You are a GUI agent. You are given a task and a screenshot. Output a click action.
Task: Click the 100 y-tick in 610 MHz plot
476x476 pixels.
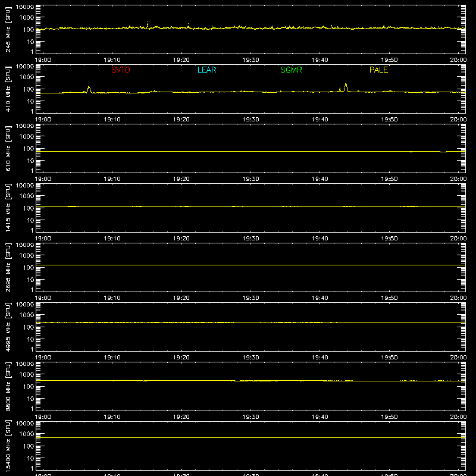click(x=29, y=149)
